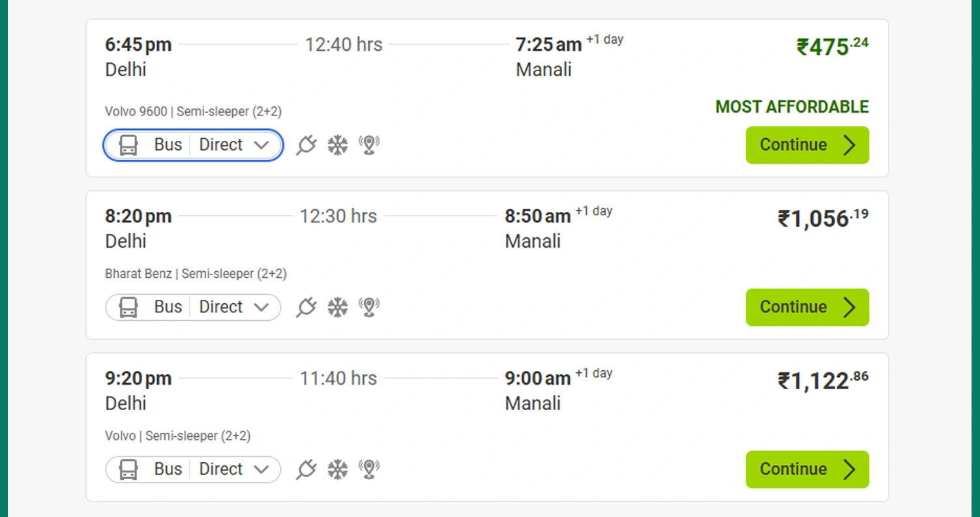Click the live tracking icon on 9:20 pm bus
This screenshot has width=980, height=517.
(369, 469)
